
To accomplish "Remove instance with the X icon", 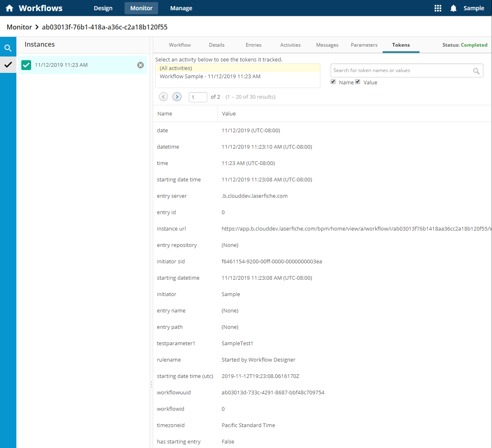I will [141, 65].
